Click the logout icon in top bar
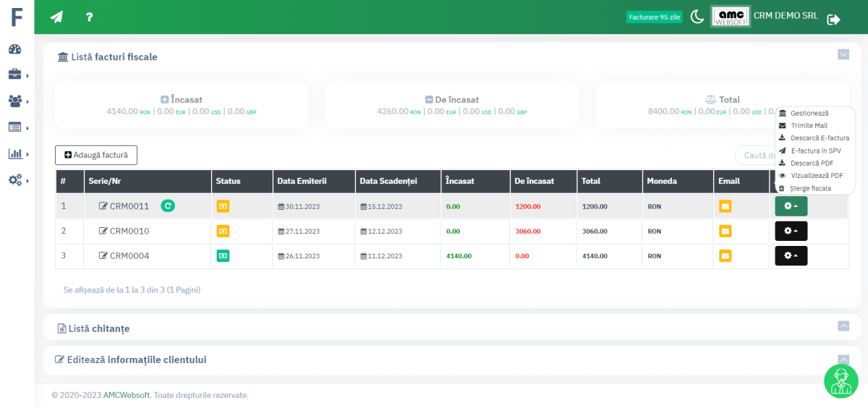 833,20
